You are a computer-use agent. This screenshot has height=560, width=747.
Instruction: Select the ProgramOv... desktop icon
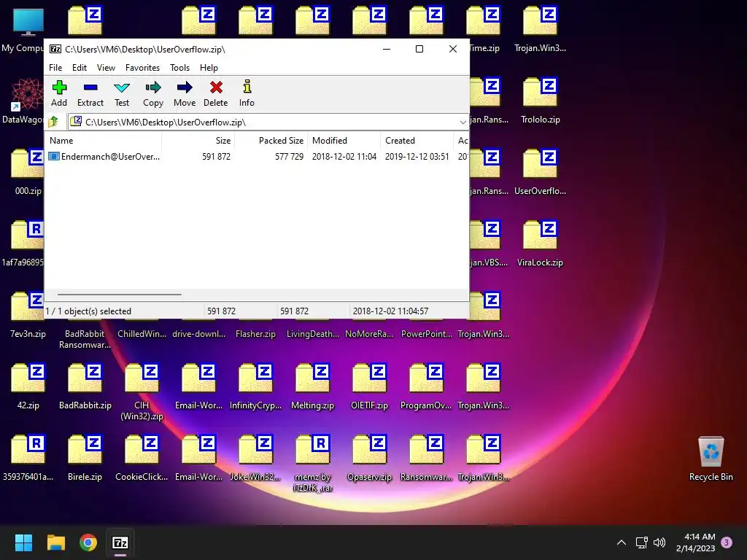coord(426,386)
